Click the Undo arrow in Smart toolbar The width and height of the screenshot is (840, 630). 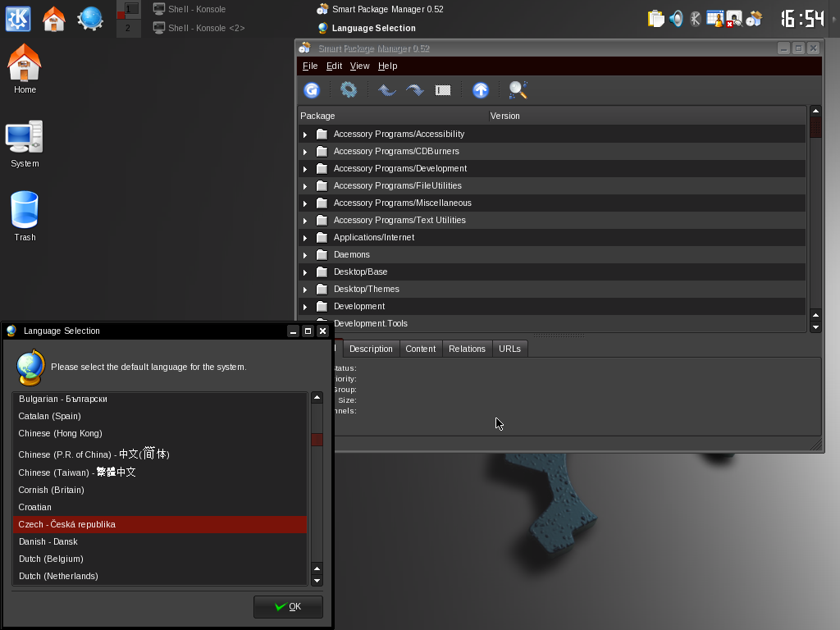(387, 90)
